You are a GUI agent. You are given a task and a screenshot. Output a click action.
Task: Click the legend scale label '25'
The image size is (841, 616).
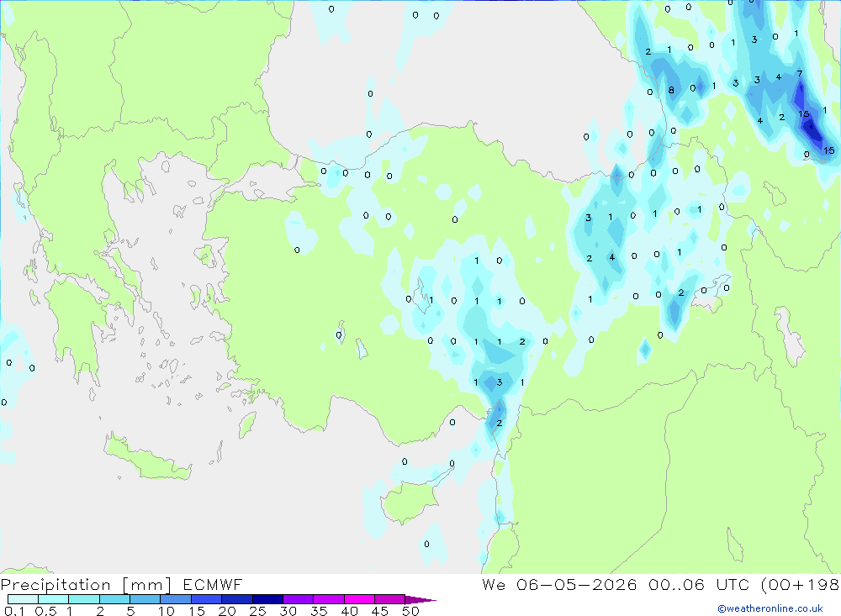coord(258,611)
